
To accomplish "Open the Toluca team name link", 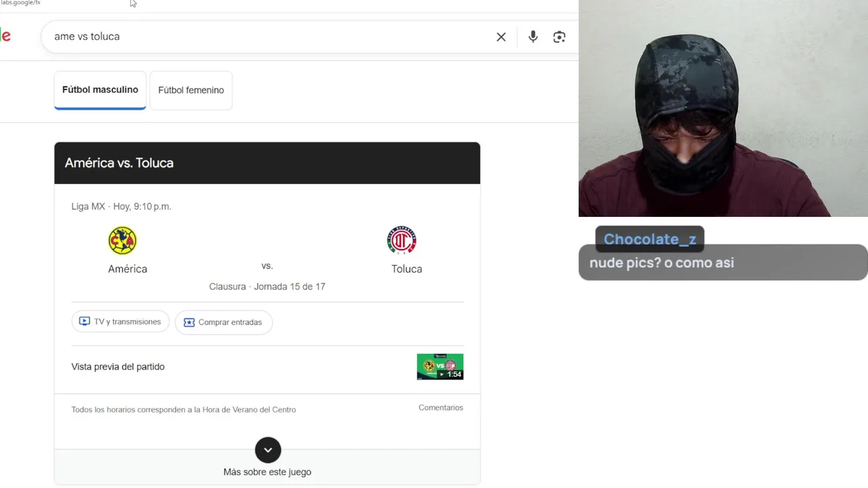I will (407, 269).
